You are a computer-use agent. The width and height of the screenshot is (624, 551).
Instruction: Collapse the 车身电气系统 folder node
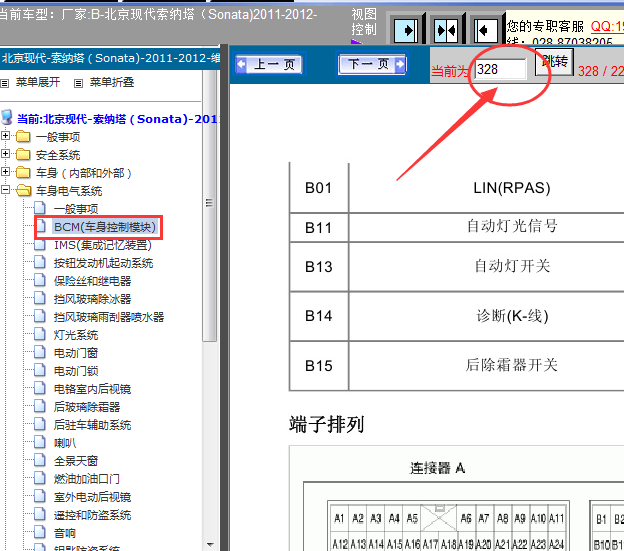pos(5,189)
